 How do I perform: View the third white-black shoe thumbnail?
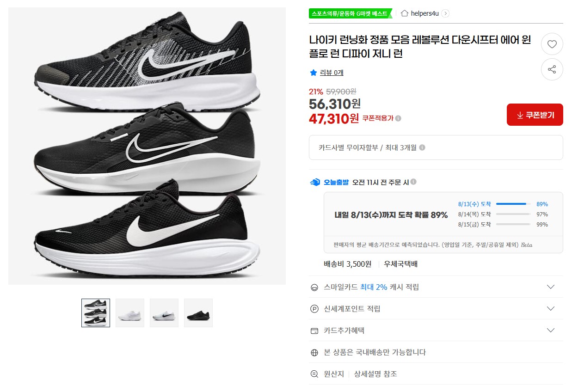[x=164, y=313]
